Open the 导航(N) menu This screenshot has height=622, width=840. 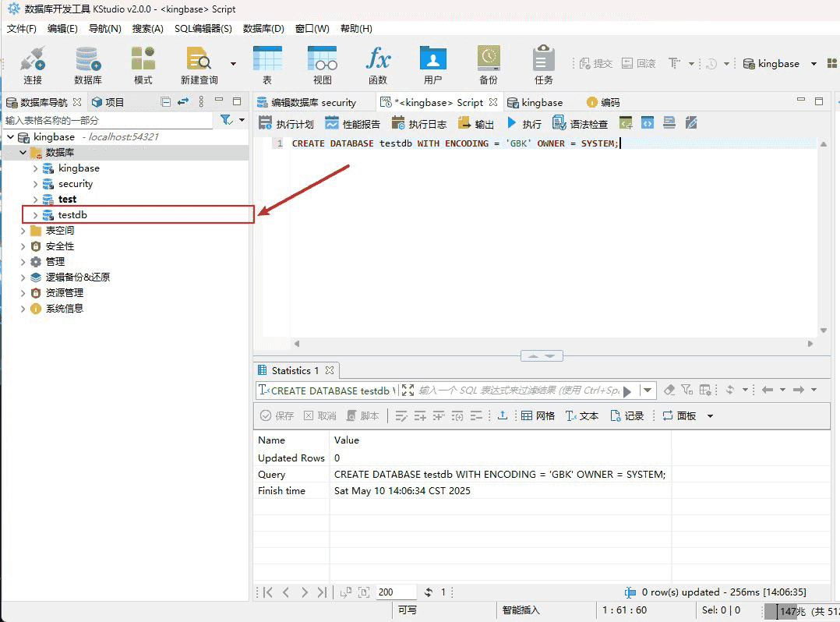(x=105, y=28)
